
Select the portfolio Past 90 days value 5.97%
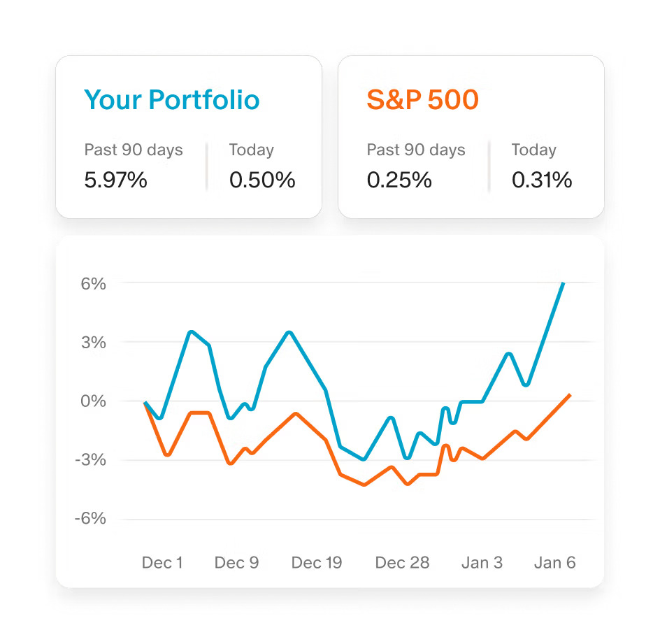coord(116,180)
